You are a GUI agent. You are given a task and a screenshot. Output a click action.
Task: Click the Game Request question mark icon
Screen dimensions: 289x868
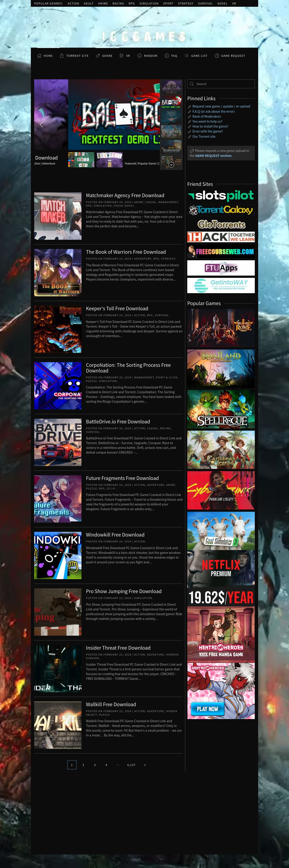coord(217,56)
